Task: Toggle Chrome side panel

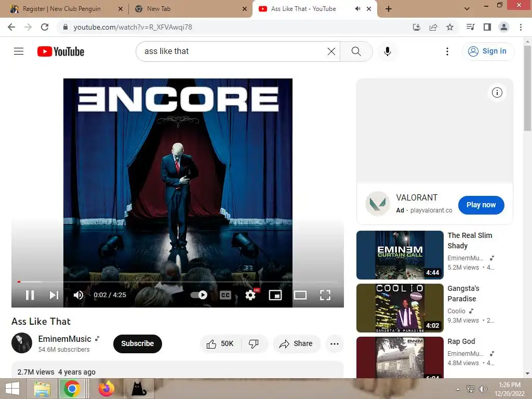Action: click(x=487, y=27)
